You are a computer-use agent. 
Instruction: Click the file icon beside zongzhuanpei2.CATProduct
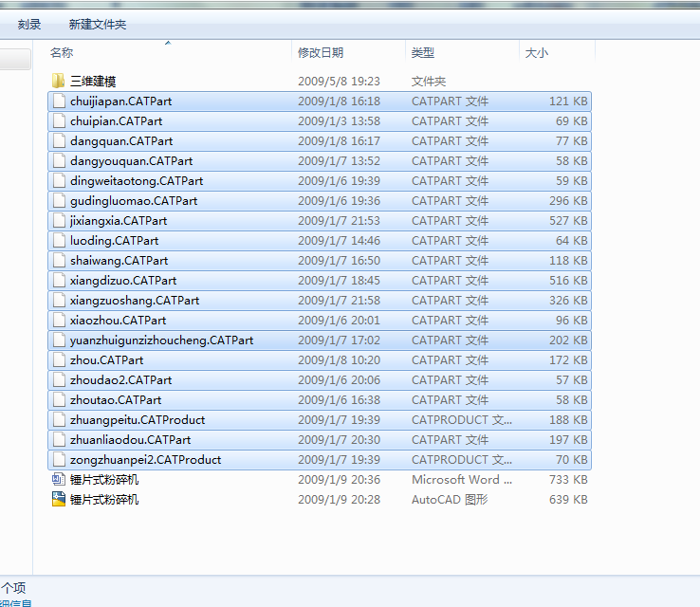point(59,459)
